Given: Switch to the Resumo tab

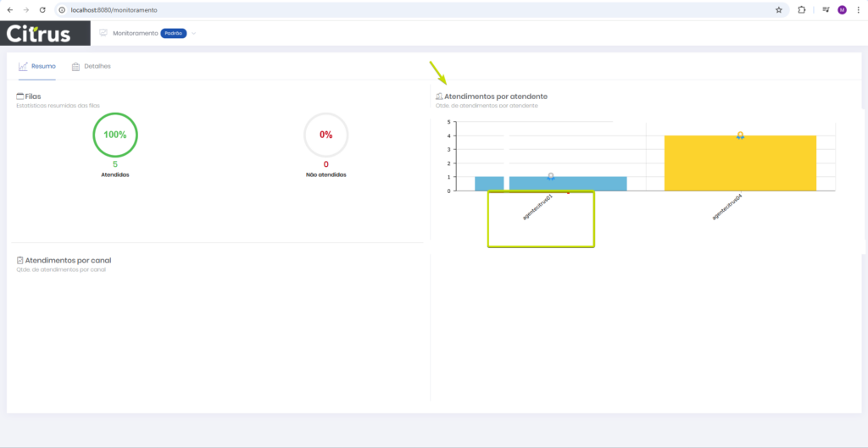Looking at the screenshot, I should tap(36, 66).
